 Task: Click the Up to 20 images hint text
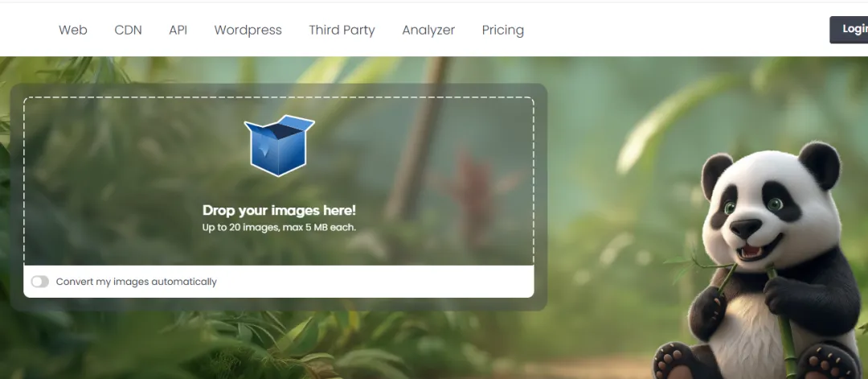point(279,227)
